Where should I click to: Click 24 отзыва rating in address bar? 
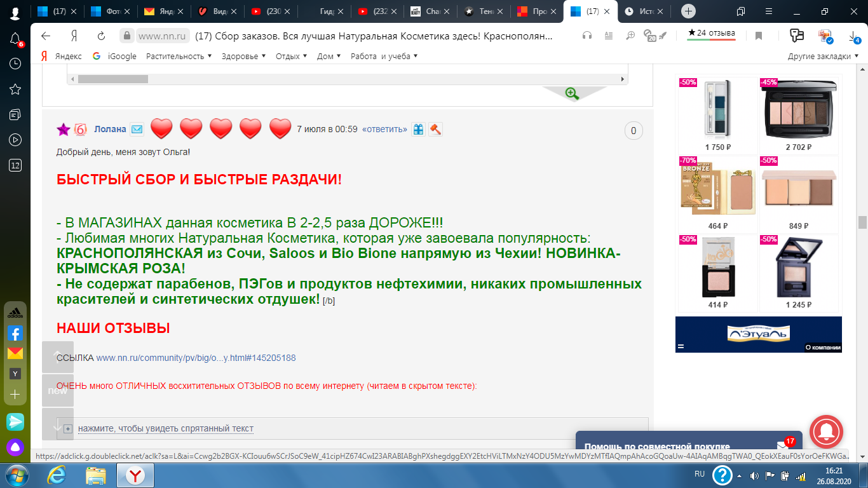712,33
